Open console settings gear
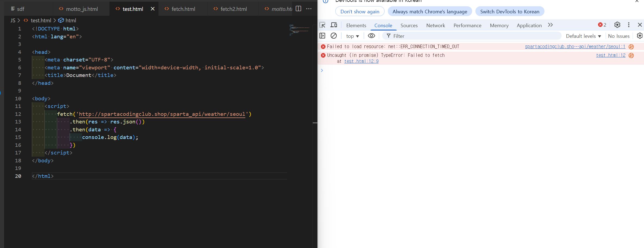644x248 pixels. [x=640, y=36]
